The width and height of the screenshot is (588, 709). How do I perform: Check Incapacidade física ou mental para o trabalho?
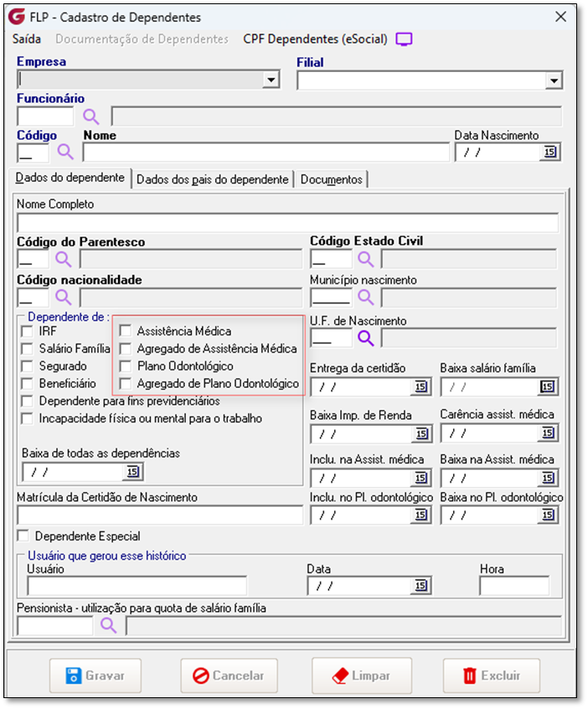[x=27, y=419]
